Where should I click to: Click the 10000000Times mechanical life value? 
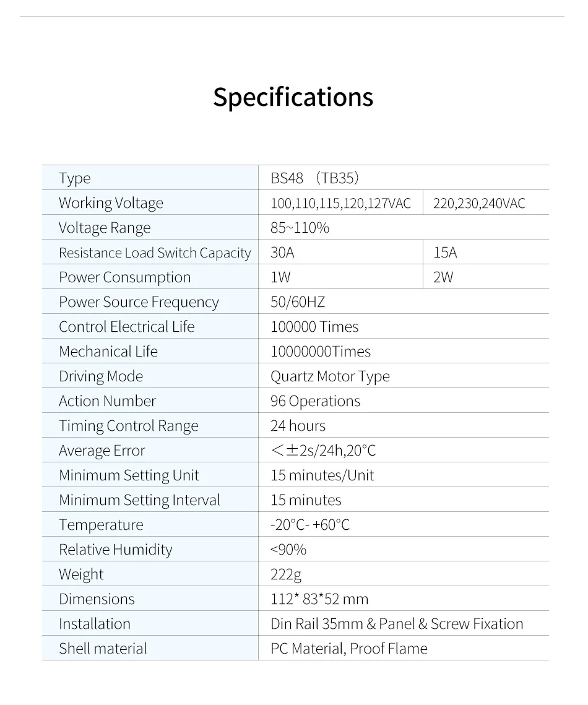pos(321,352)
